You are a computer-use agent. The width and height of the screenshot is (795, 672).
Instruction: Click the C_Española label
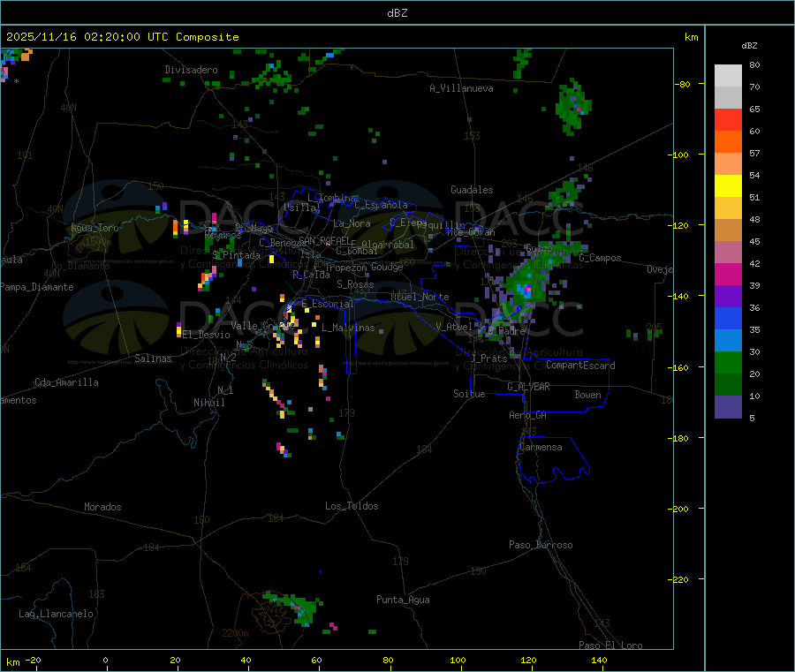click(382, 205)
